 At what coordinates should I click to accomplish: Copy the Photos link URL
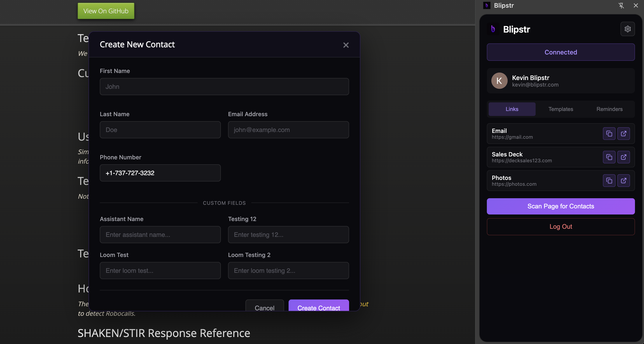tap(609, 181)
